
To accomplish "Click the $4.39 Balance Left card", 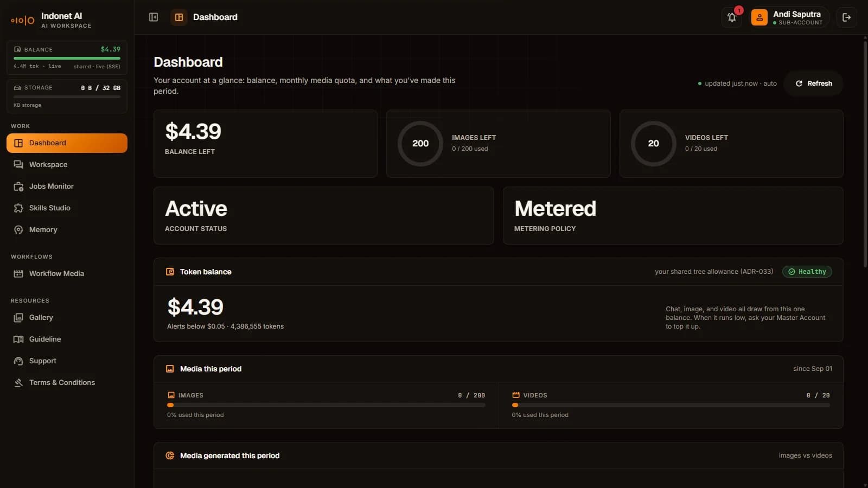I will click(265, 144).
